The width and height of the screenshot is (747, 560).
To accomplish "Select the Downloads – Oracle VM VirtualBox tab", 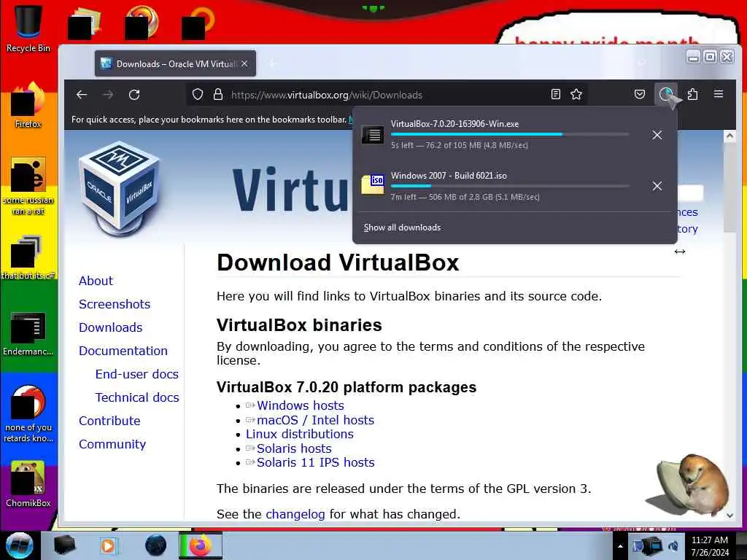I will pos(175,64).
